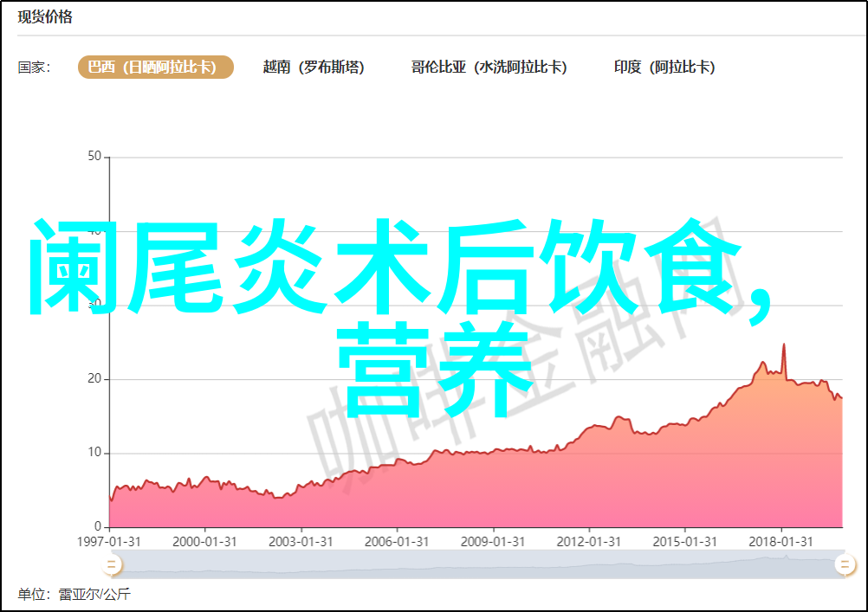This screenshot has width=868, height=612.
Task: Select the 越南 (罗布斯塔) country option
Action: (314, 68)
